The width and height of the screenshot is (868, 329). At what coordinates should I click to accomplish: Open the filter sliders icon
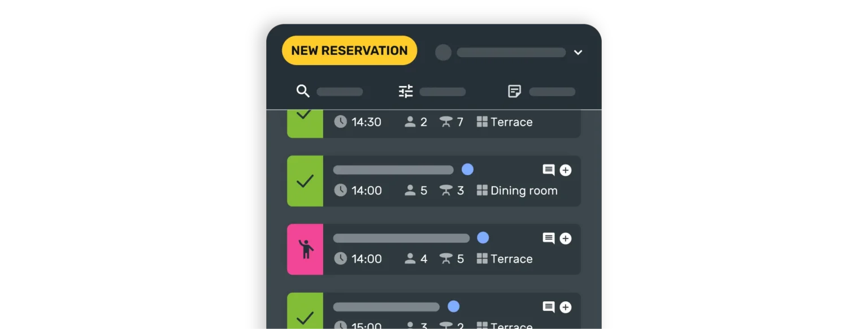[406, 91]
